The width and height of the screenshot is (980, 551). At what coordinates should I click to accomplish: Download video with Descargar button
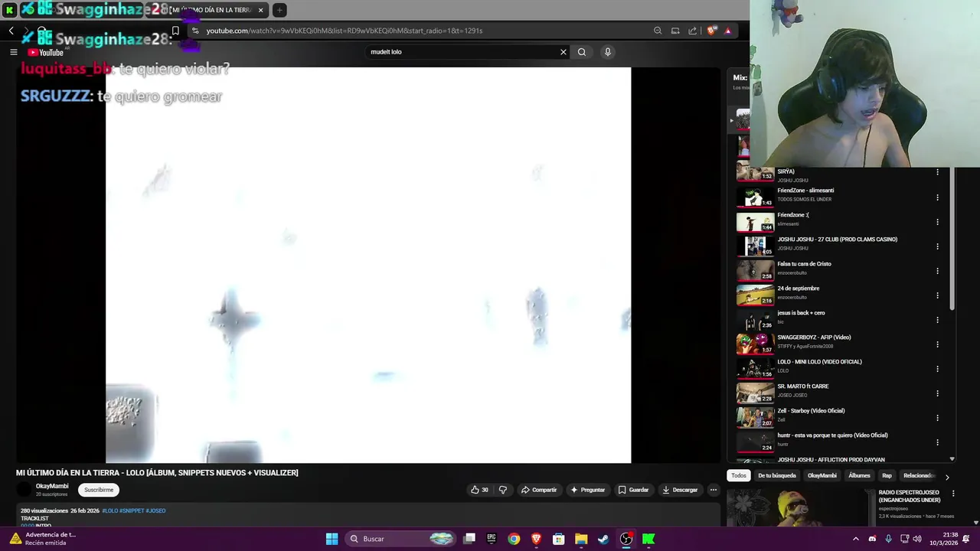pyautogui.click(x=681, y=490)
